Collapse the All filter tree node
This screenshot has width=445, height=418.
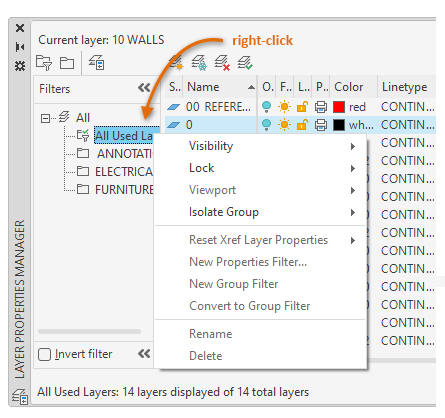pos(45,118)
